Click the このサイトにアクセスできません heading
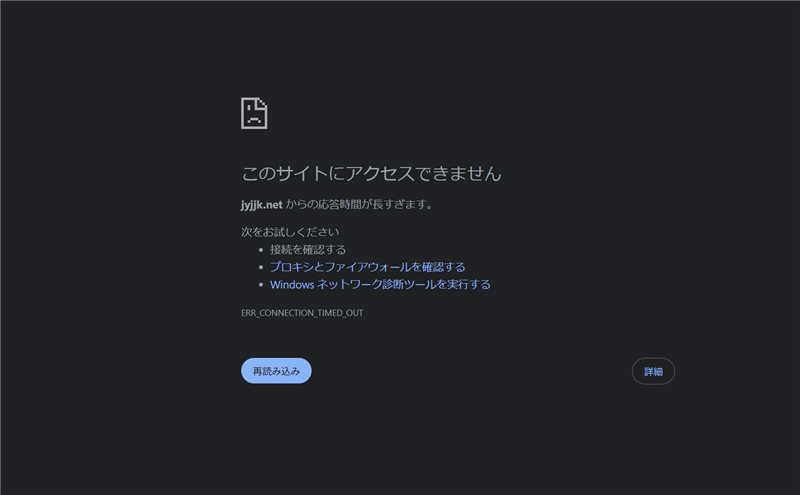 [371, 174]
